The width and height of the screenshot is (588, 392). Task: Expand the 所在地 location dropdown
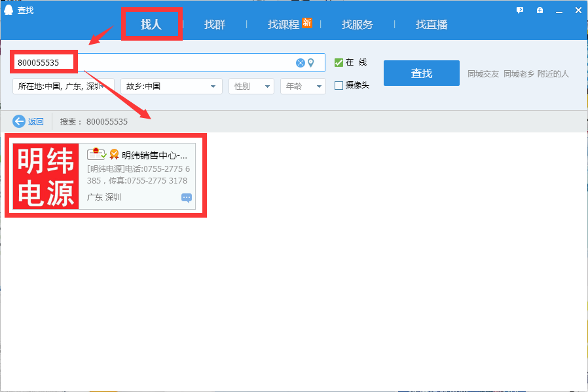click(63, 87)
